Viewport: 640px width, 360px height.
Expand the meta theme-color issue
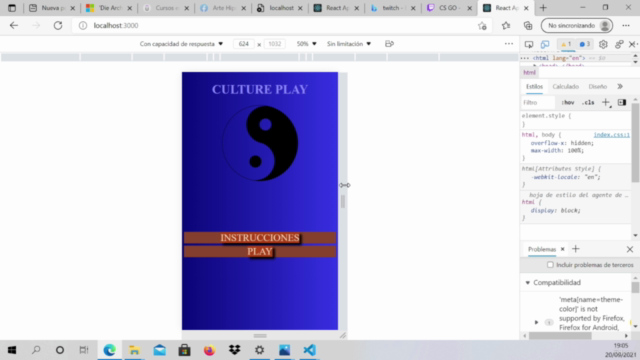[x=536, y=322]
